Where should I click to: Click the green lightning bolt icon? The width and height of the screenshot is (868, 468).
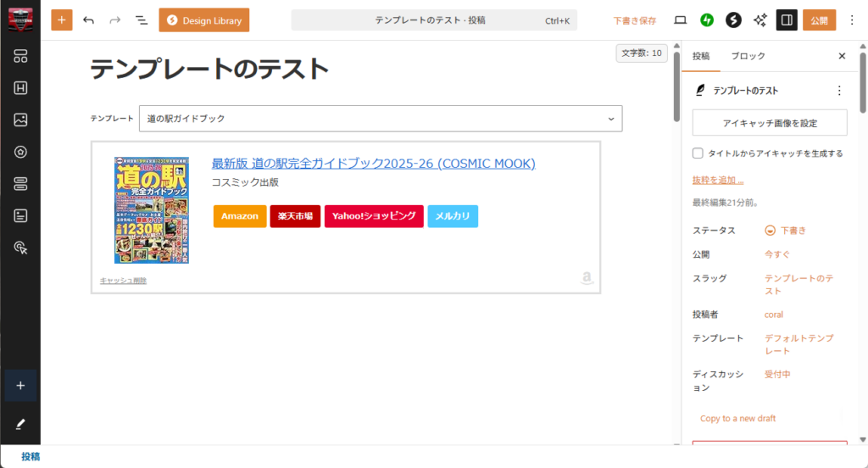(x=706, y=20)
